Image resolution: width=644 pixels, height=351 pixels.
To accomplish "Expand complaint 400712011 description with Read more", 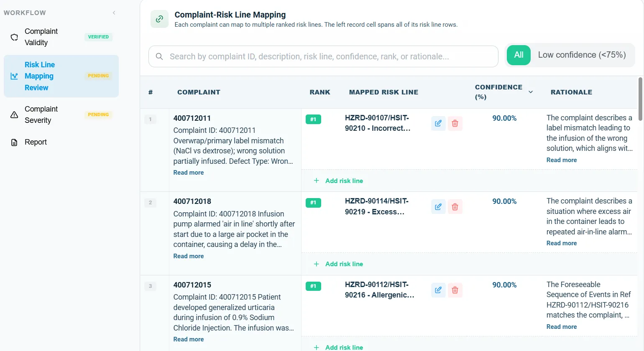I will (x=189, y=173).
